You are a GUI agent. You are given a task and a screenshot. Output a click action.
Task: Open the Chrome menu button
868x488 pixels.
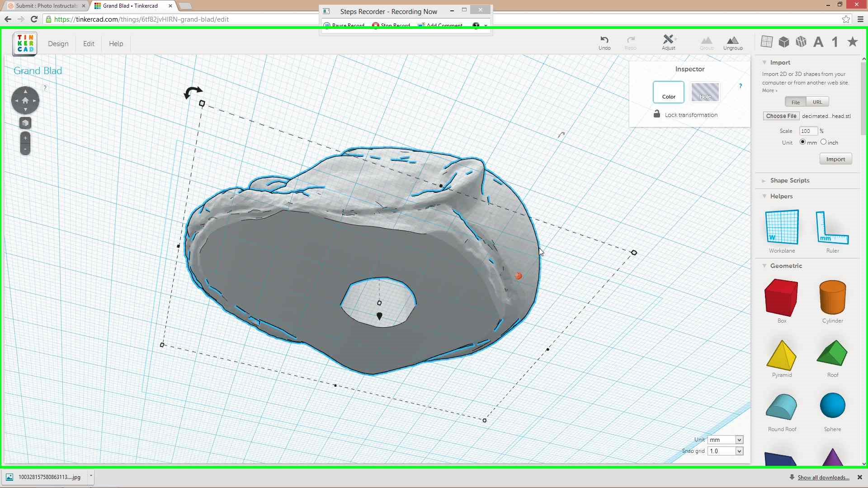(x=860, y=19)
